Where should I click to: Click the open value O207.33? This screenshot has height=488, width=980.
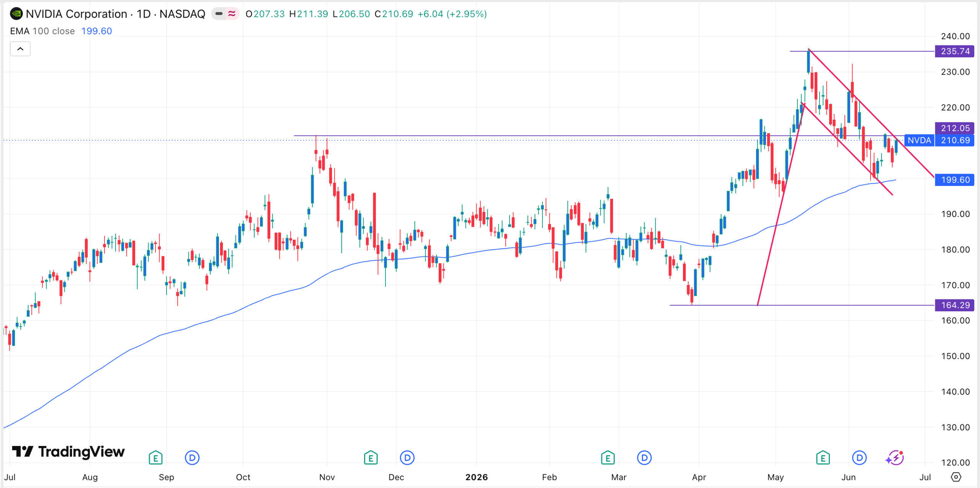(x=265, y=14)
